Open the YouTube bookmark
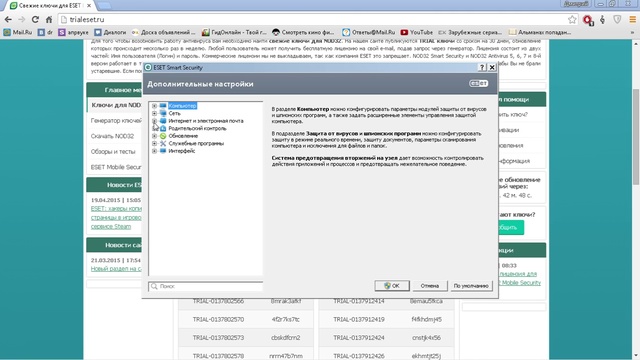Image resolution: width=640 pixels, height=360 pixels. coord(417,32)
